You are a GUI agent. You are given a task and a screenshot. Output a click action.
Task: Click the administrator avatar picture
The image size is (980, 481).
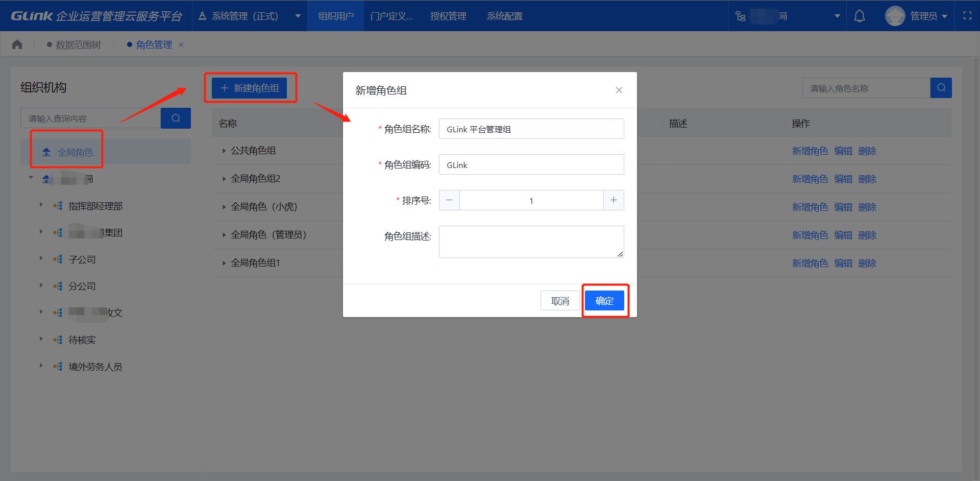click(895, 16)
